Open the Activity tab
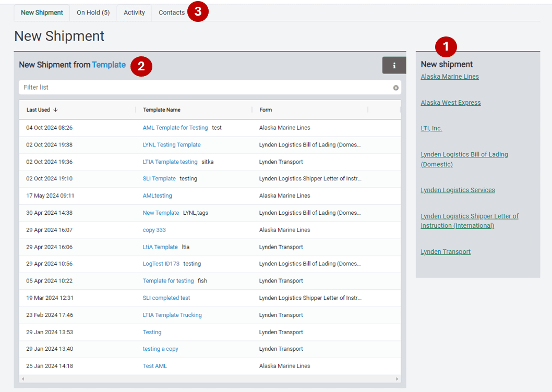 134,13
